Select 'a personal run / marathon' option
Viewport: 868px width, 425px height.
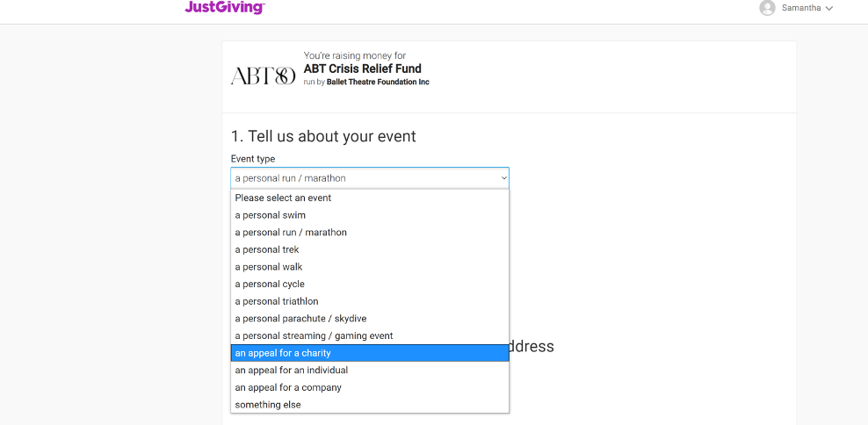[x=370, y=232]
